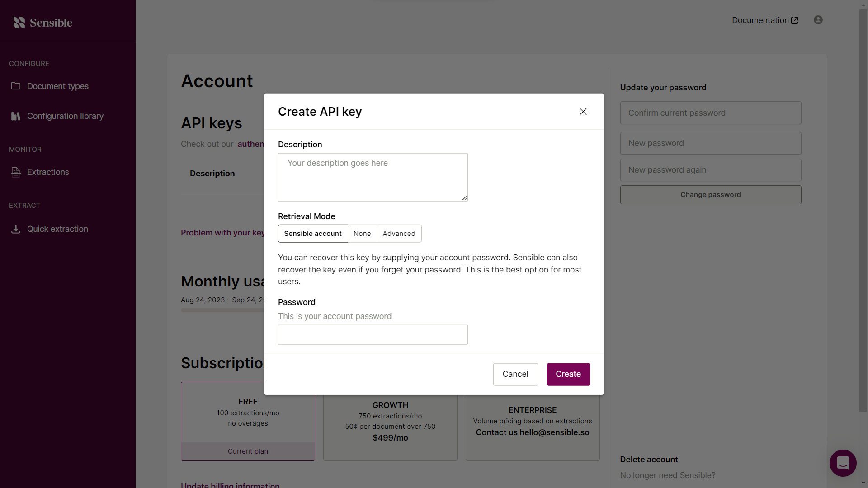Close the Create API key dialog
Screen dimensions: 868x488
(583, 112)
